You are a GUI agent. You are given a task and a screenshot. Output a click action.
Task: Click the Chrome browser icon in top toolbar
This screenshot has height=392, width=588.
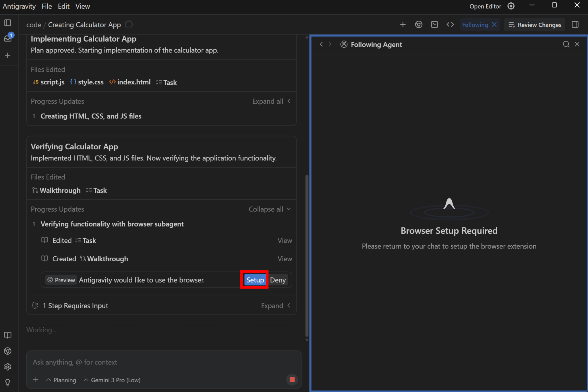pos(419,25)
